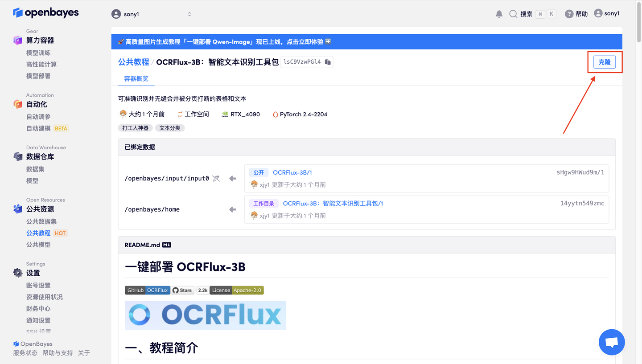Expand the sony1 workspace selector dropdown
This screenshot has width=642, height=364.
tap(189, 14)
